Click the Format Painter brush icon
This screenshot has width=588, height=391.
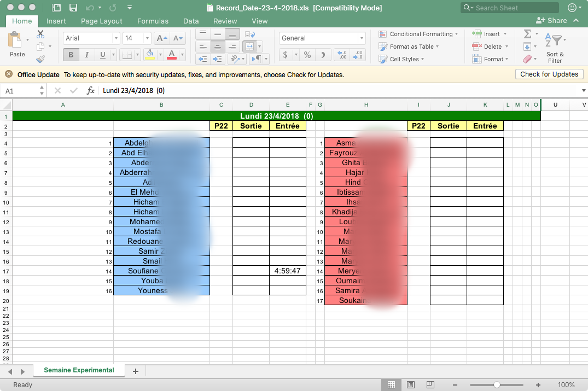pos(40,59)
